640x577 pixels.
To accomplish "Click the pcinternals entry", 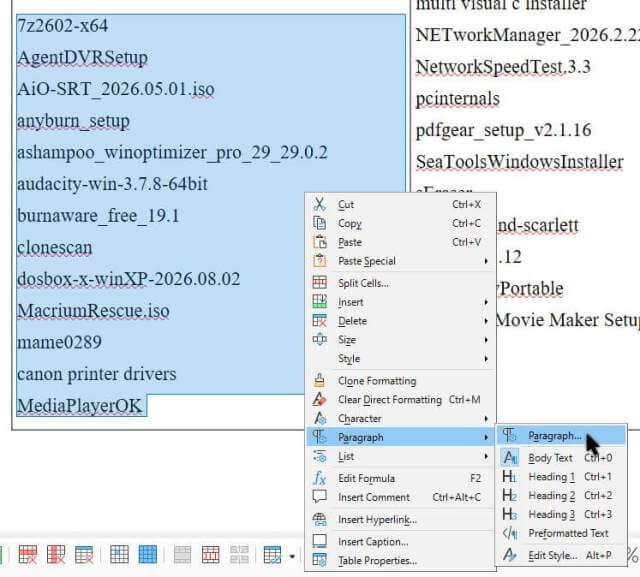I will click(458, 99).
